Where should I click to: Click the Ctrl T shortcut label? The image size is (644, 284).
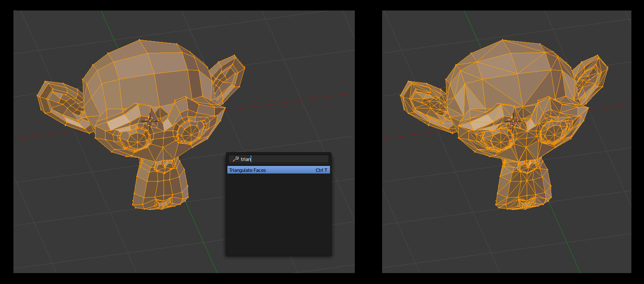322,170
